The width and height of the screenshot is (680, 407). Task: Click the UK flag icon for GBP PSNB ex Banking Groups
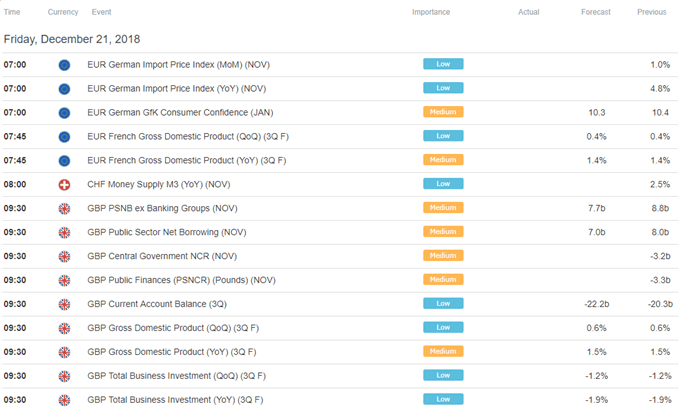coord(64,209)
